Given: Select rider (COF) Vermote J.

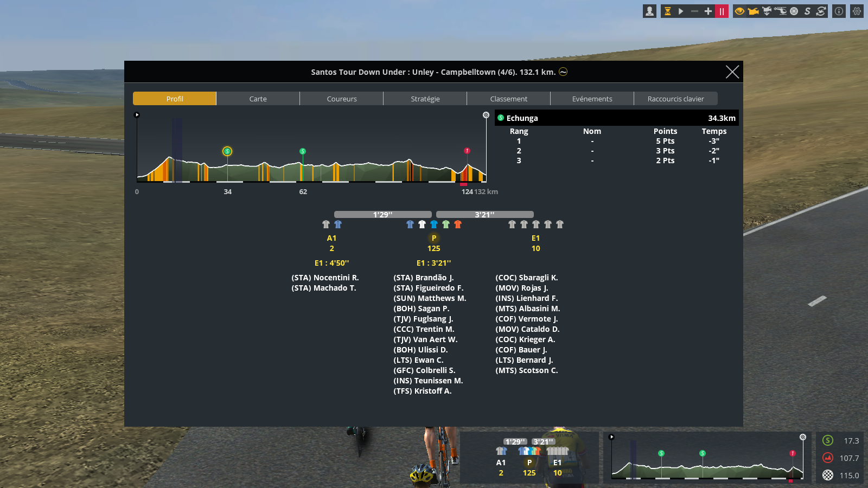Looking at the screenshot, I should coord(527,319).
